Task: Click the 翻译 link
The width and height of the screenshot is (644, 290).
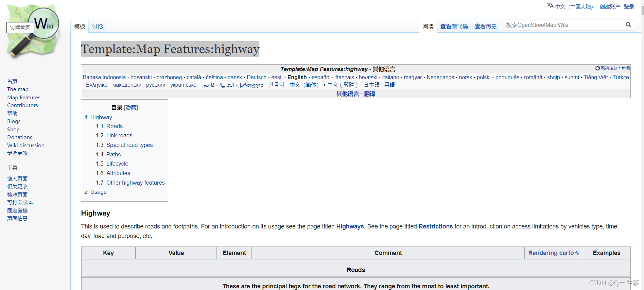Action: (370, 94)
